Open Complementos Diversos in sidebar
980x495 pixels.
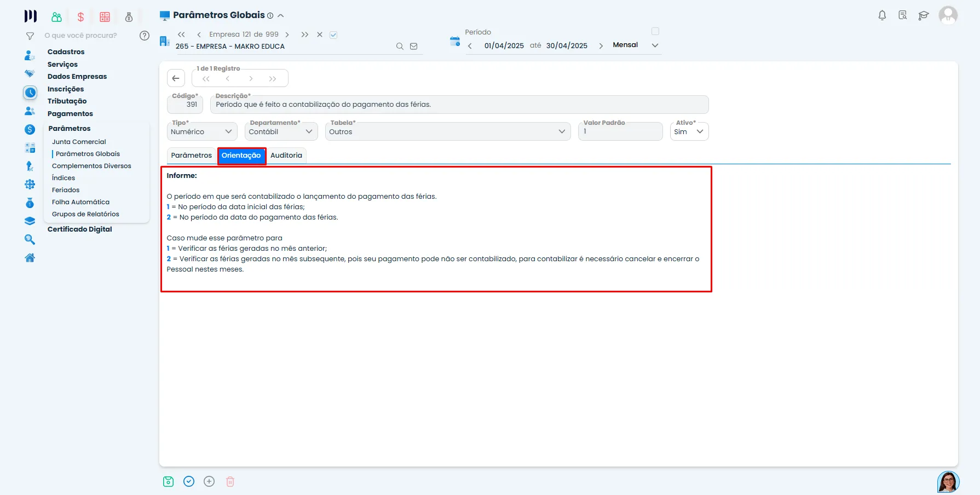point(91,166)
